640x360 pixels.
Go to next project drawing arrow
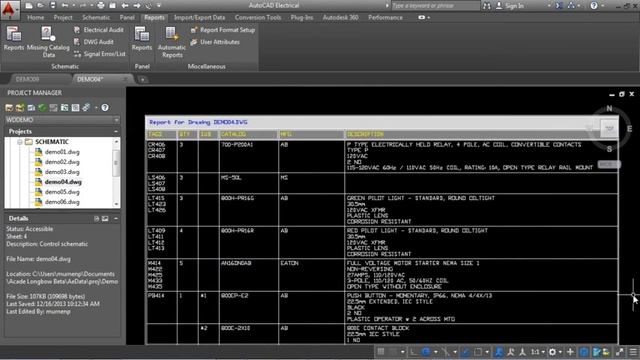(137, 6)
